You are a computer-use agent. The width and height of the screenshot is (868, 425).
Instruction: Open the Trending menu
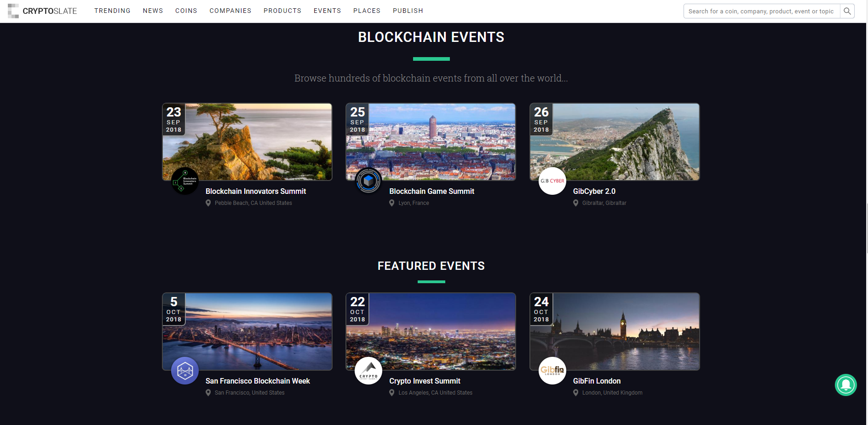112,11
